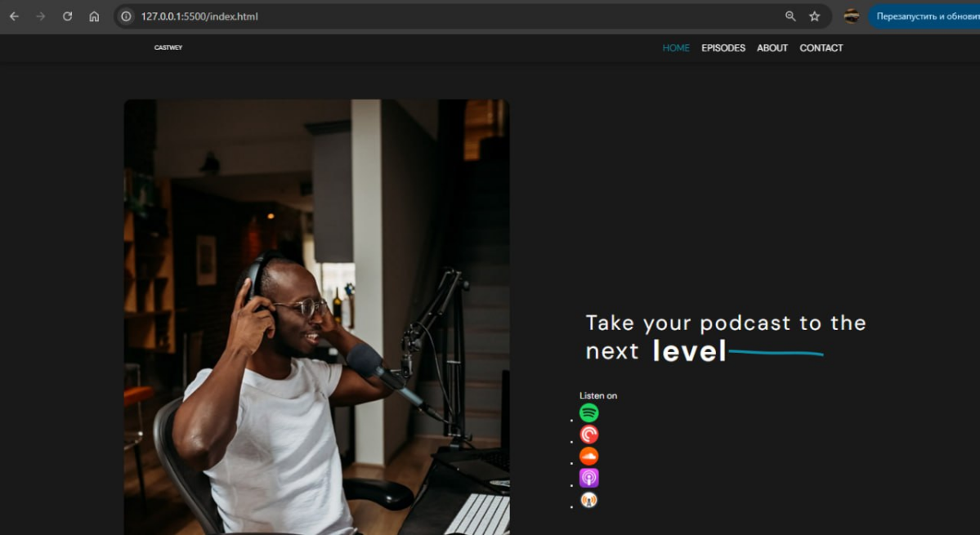This screenshot has width=980, height=535.
Task: Click the CASTWEY site logo
Action: 168,47
